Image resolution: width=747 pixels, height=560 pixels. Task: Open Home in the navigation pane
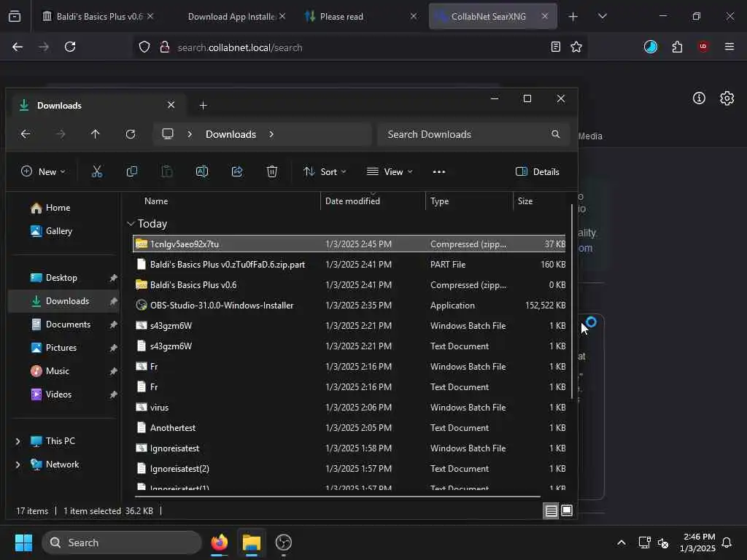[x=57, y=208]
